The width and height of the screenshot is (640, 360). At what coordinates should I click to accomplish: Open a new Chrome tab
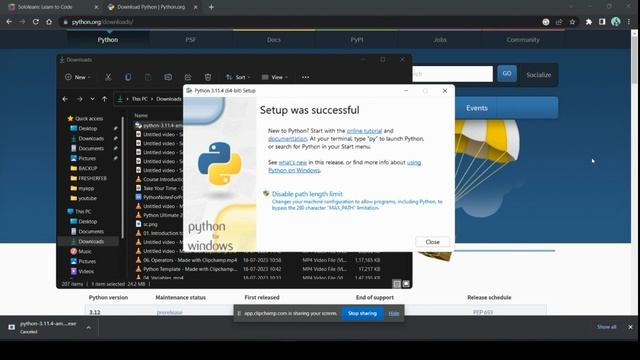tap(211, 7)
